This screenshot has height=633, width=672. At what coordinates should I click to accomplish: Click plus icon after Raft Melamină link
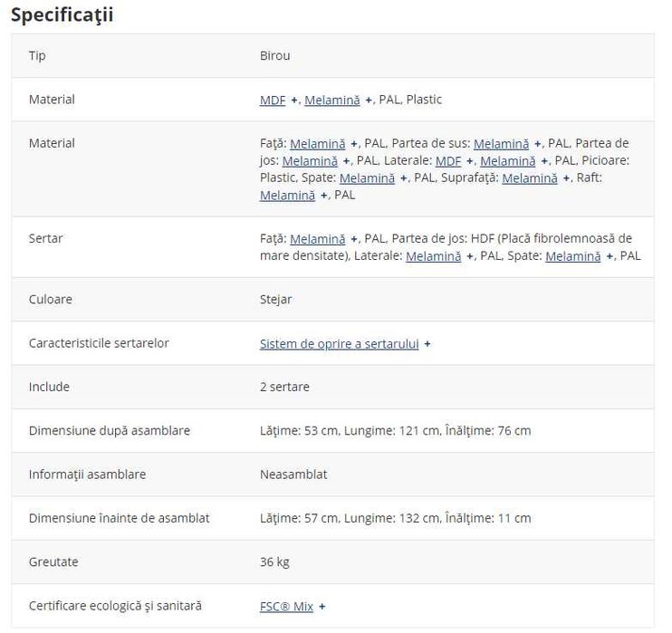[324, 196]
